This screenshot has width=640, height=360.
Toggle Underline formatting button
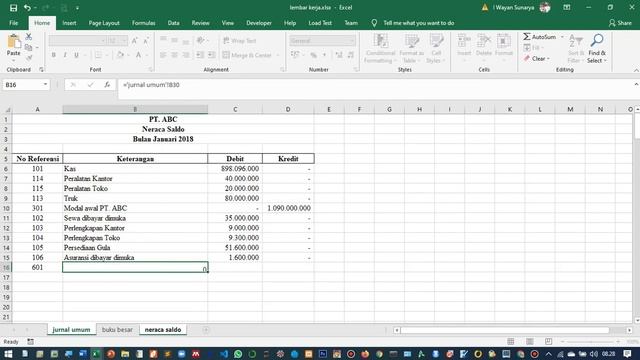click(x=76, y=55)
